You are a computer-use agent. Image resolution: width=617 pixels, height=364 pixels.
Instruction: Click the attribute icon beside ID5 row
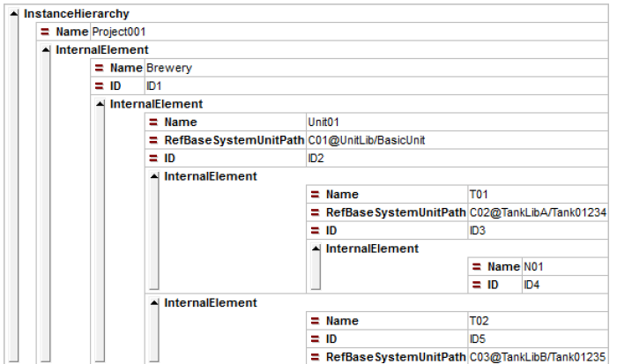click(x=315, y=339)
